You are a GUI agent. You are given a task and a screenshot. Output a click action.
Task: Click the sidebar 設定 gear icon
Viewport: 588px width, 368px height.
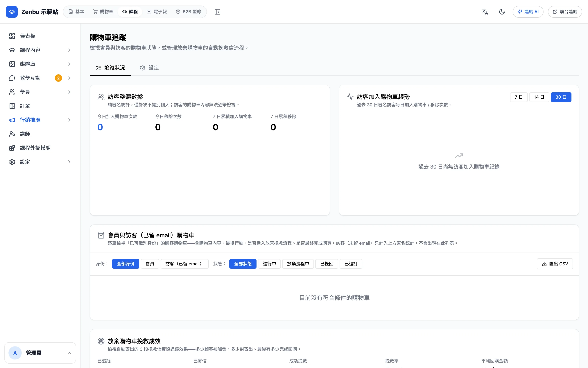click(x=12, y=162)
